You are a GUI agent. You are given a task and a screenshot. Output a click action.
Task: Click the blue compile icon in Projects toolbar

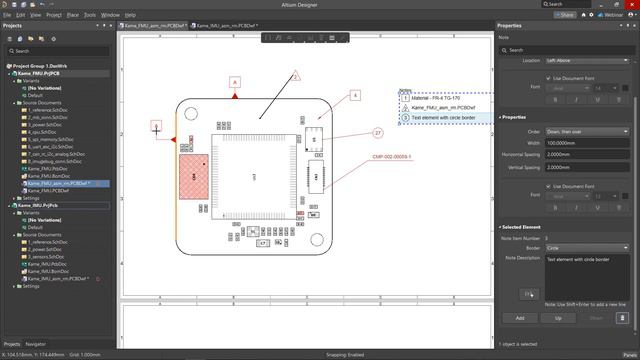tap(20, 39)
